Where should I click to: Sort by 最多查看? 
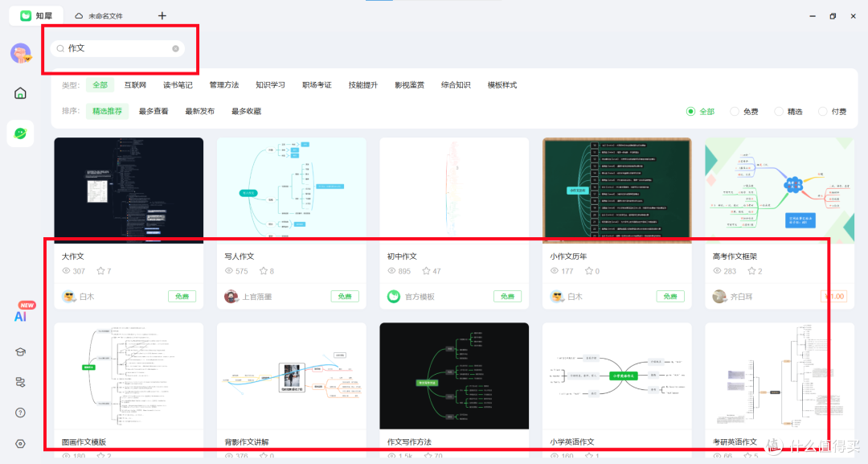[x=154, y=111]
